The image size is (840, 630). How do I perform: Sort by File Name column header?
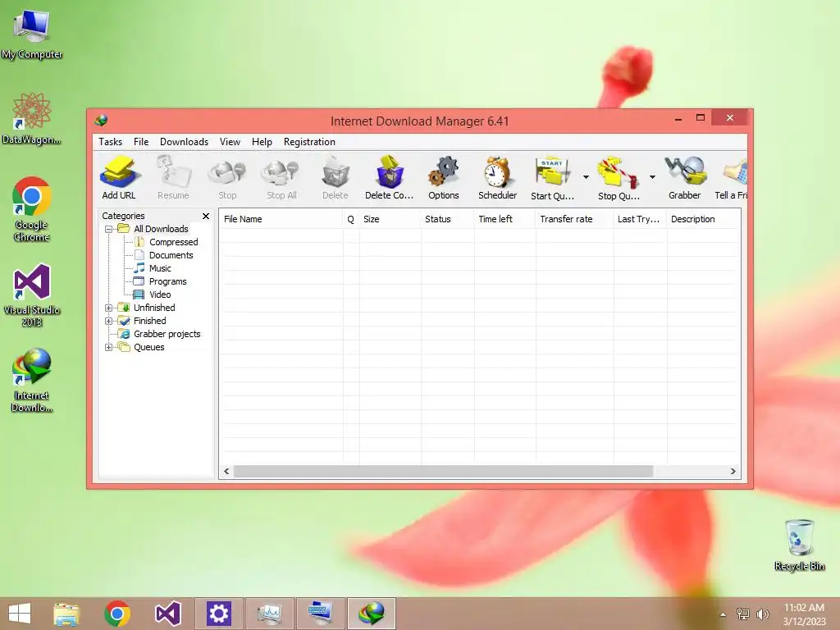[281, 219]
